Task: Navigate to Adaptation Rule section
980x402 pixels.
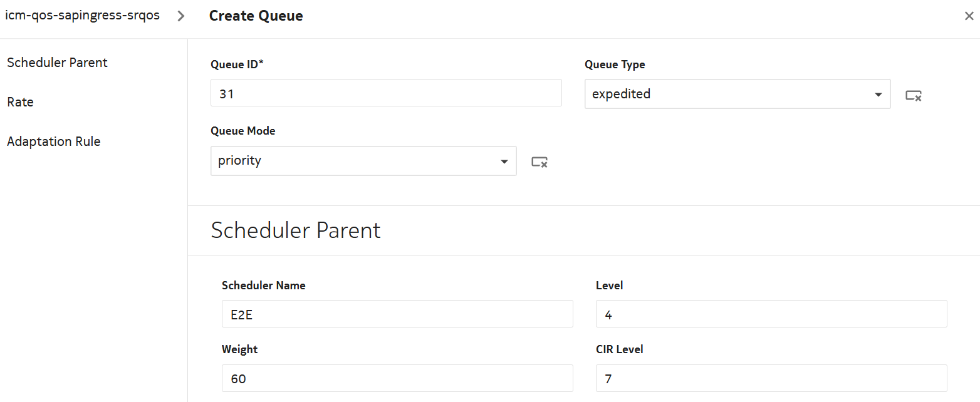Action: tap(53, 142)
